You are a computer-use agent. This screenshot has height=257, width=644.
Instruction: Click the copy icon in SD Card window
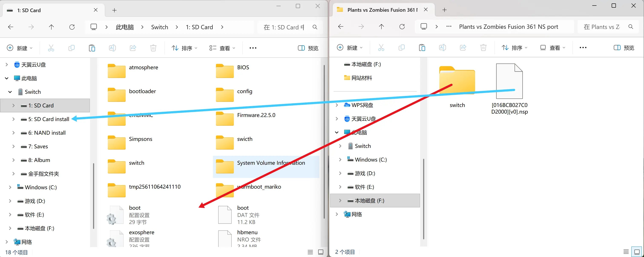click(x=72, y=48)
